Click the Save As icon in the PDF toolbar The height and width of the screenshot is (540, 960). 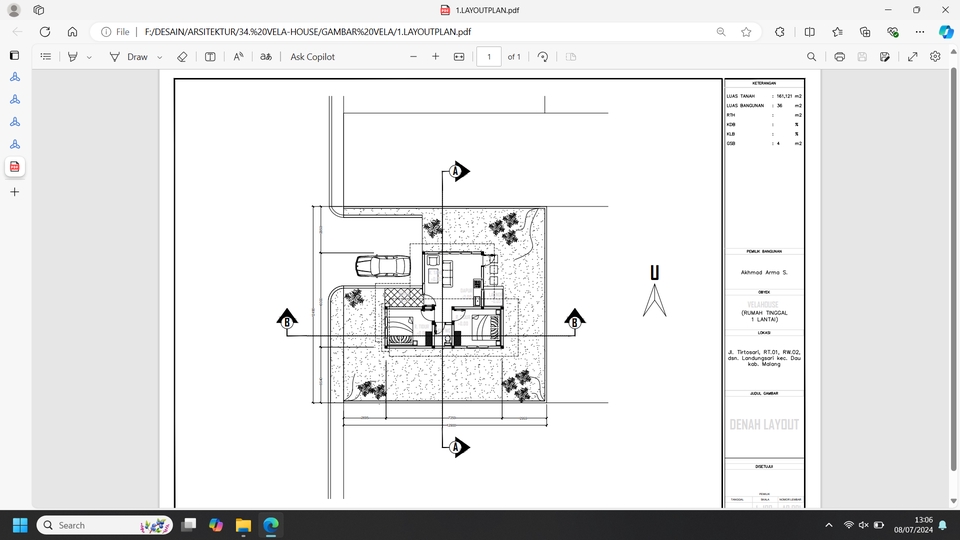(885, 56)
